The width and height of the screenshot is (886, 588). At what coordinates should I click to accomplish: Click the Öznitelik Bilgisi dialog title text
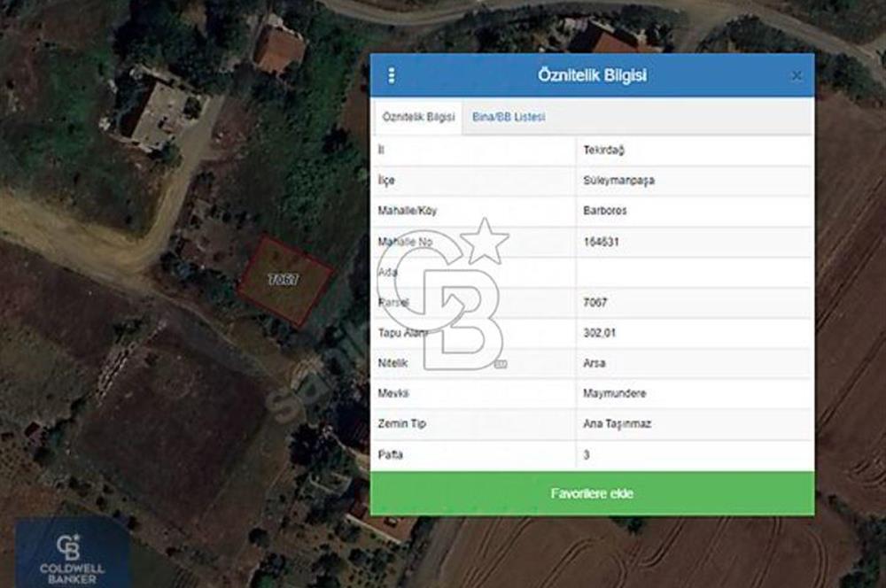pos(592,76)
